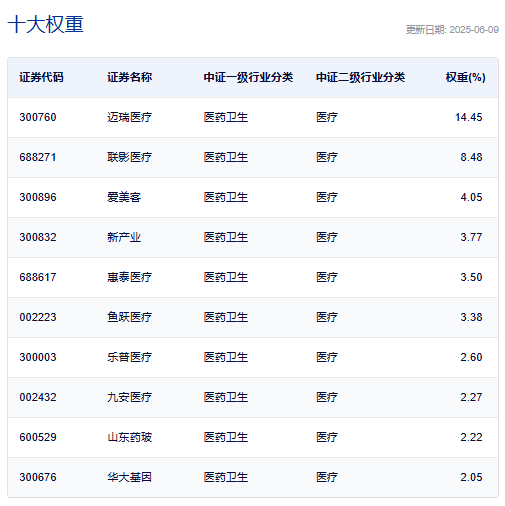Click the 中证二级行业分类 column header
The image size is (505, 506).
[360, 77]
